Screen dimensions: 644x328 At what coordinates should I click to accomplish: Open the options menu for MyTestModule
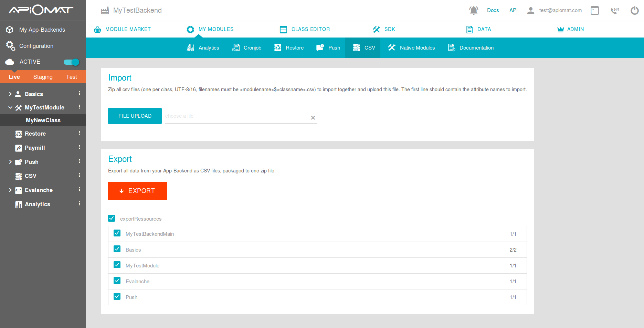click(80, 107)
